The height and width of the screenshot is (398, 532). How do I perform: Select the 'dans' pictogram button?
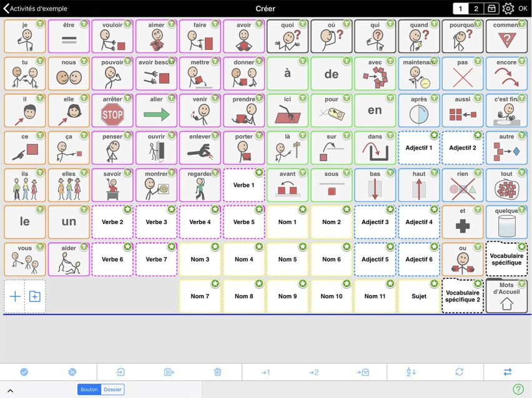click(x=375, y=148)
